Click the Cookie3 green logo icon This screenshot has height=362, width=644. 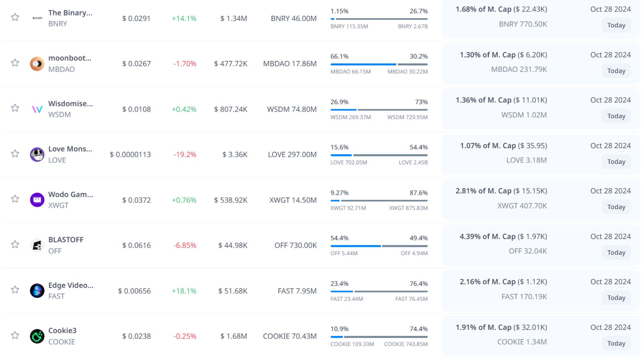(37, 336)
